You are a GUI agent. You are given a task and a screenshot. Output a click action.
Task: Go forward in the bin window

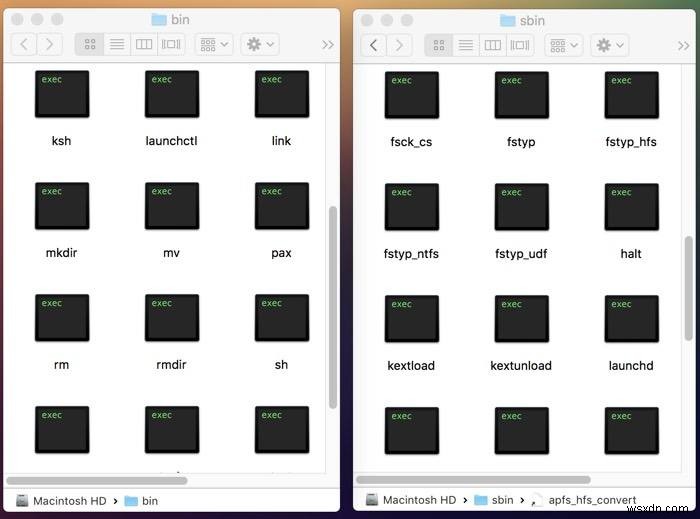tap(49, 44)
